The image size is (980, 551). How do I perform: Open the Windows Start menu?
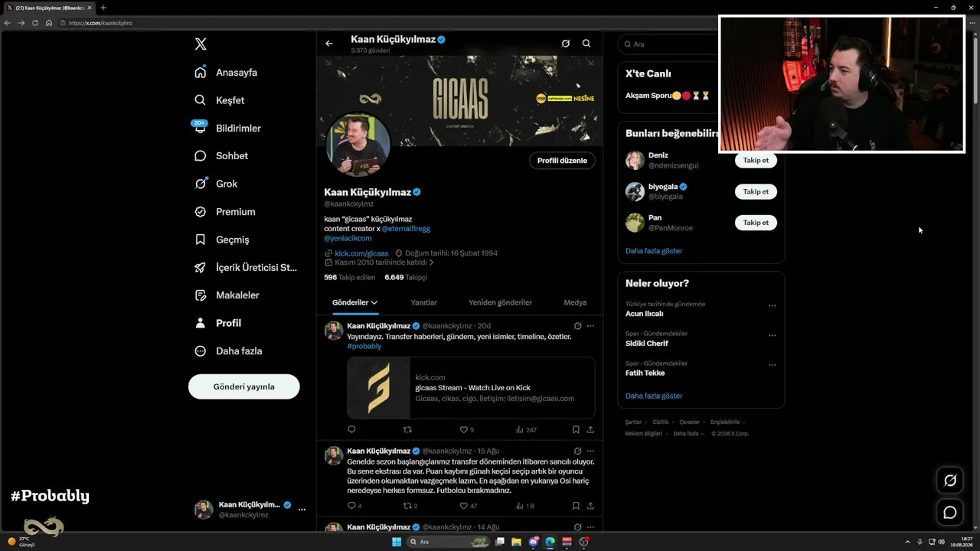[397, 542]
